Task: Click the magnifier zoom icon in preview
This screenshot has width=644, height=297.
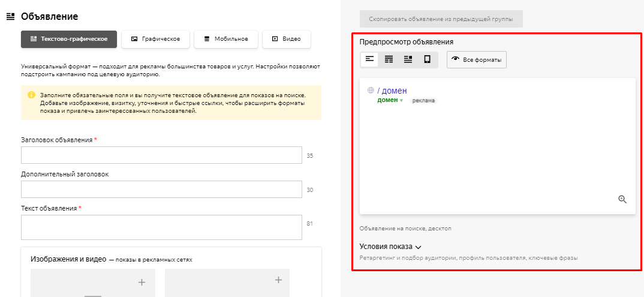Action: 622,199
